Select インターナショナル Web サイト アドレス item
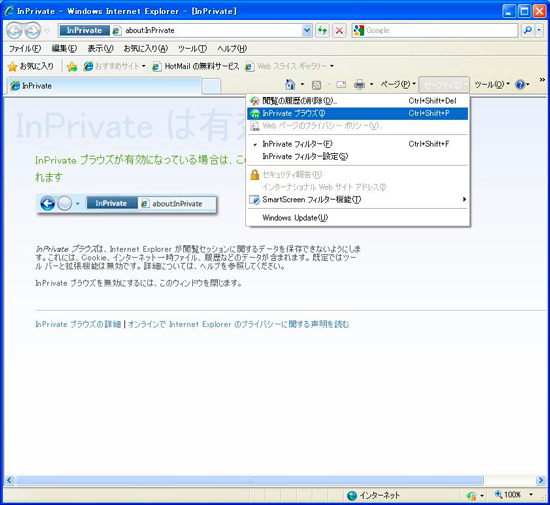This screenshot has height=505, width=550. tap(357, 187)
